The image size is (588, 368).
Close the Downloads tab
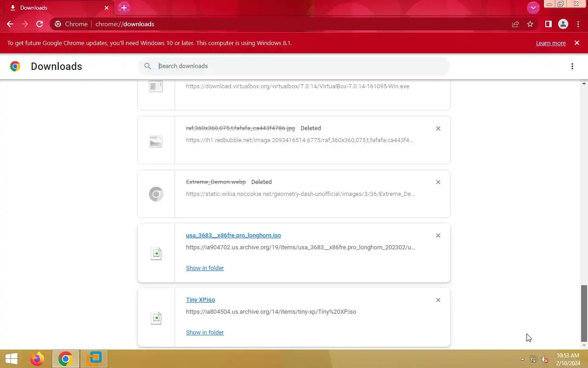pos(107,8)
